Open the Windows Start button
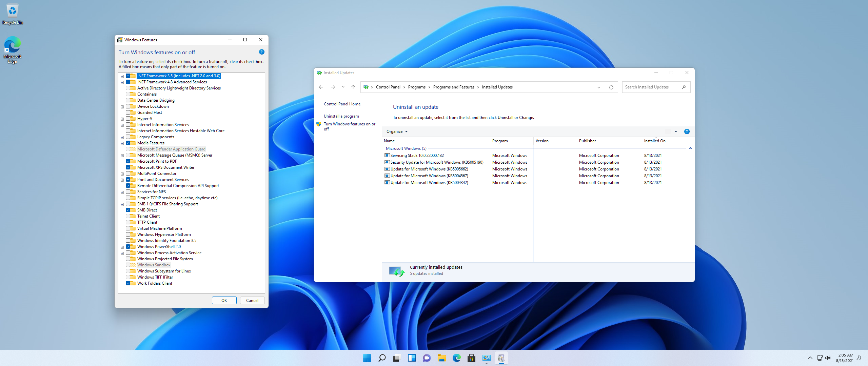 coord(367,358)
